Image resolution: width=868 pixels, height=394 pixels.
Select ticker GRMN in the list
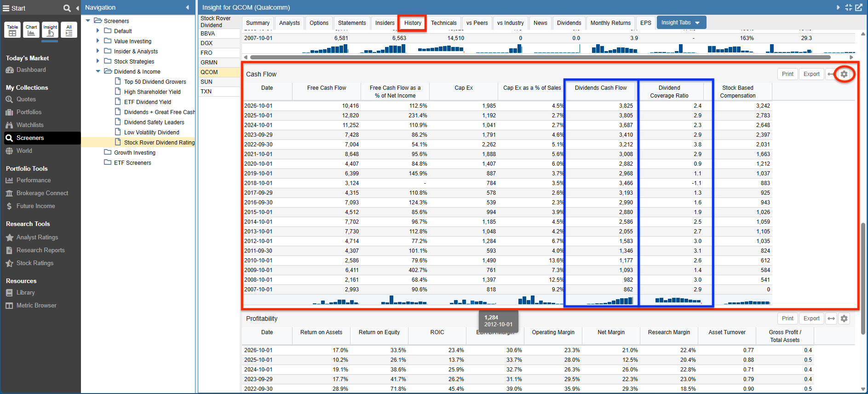click(219, 63)
